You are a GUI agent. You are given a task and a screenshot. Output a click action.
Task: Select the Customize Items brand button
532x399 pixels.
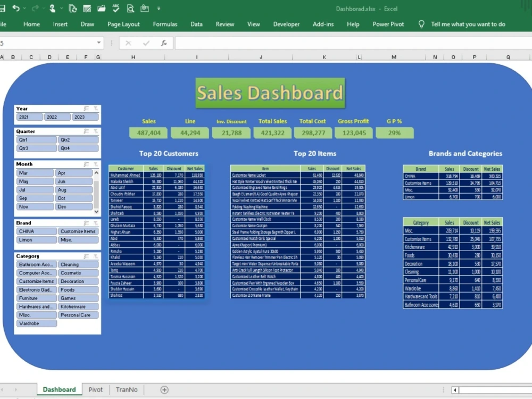78,231
